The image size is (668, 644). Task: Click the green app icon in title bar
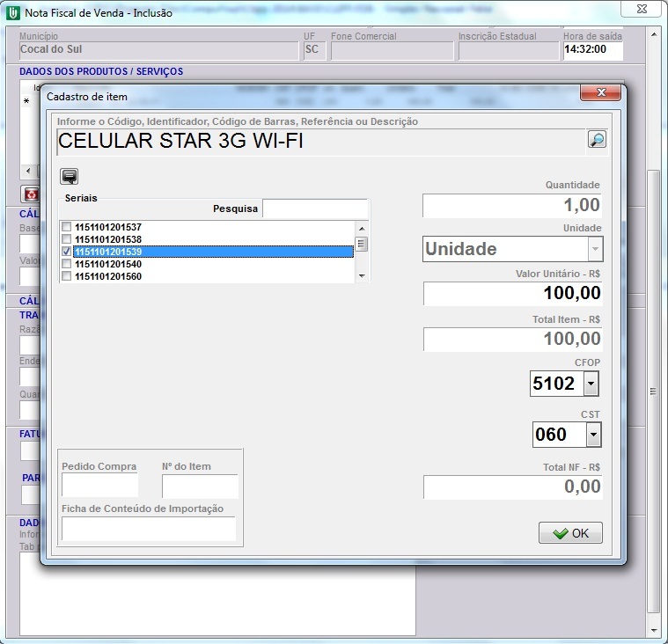[x=12, y=12]
